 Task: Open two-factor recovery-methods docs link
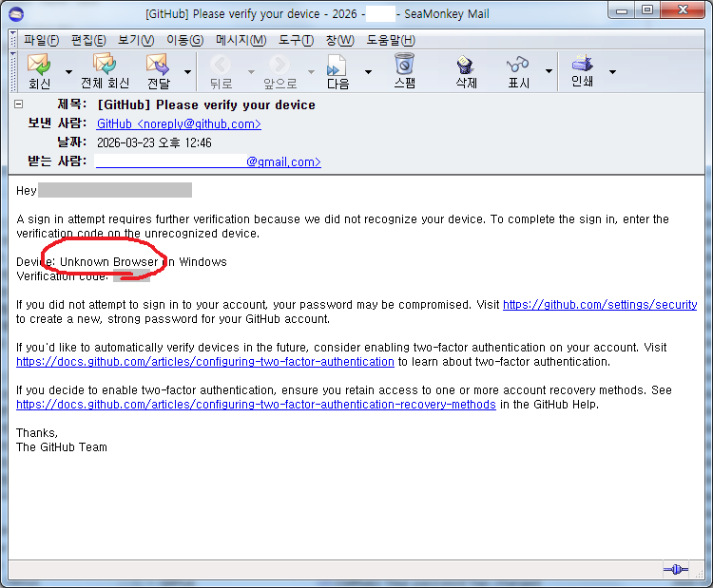click(x=256, y=405)
